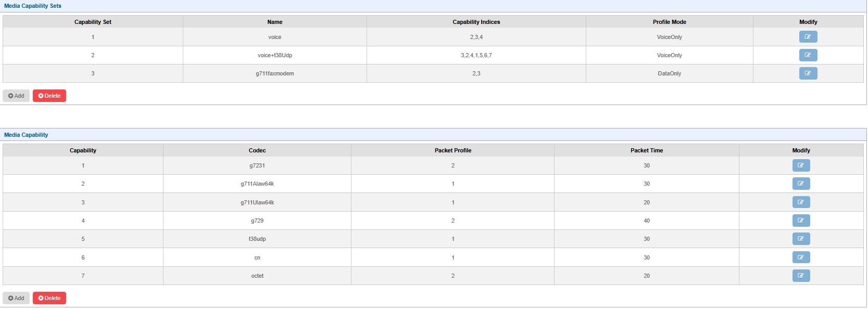Modify the g711faxmodem capability set
Screen dimensions: 868x310
(808, 73)
